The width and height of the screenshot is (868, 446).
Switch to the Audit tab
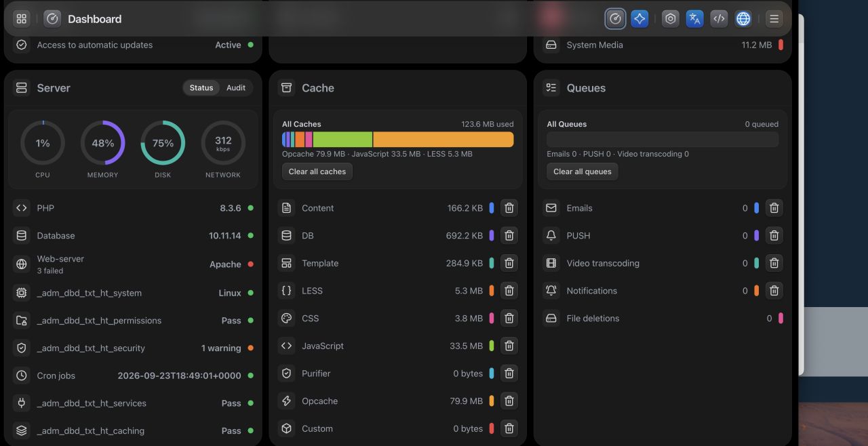point(236,87)
